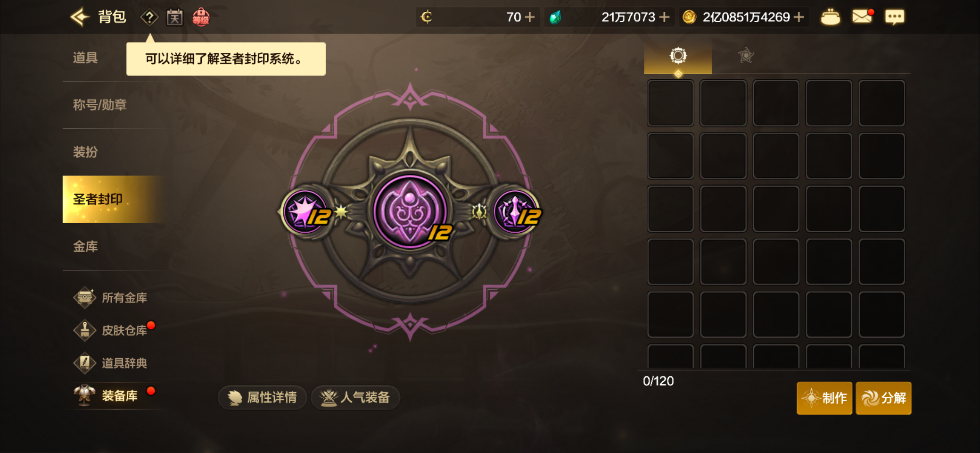Tap the back arrow beside 背包
The width and height of the screenshot is (980, 453).
click(x=80, y=17)
